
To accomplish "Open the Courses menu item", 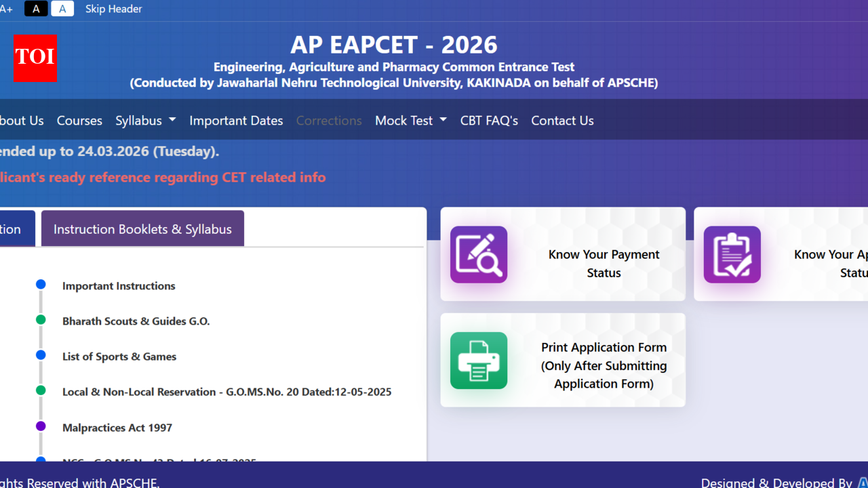I will (x=79, y=121).
